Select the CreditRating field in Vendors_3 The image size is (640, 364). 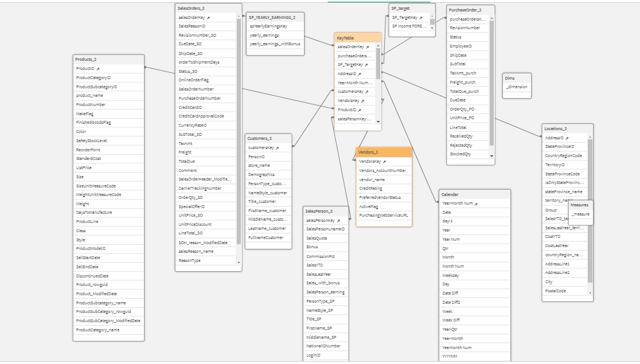373,188
